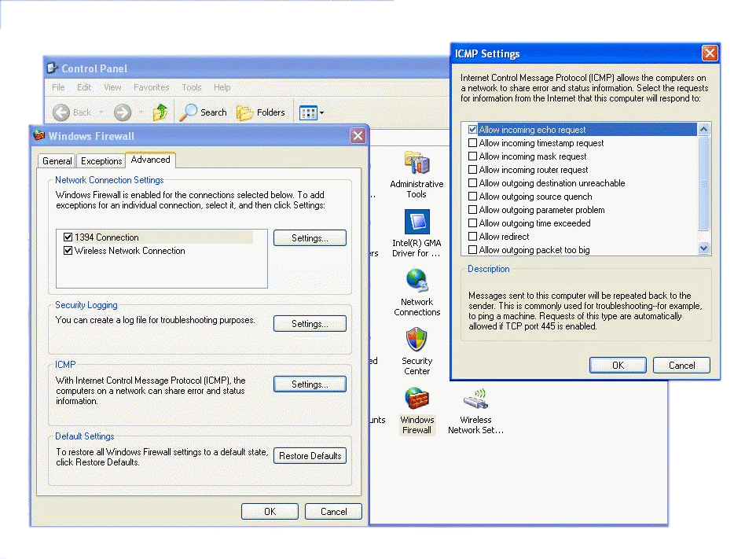Click OK in Windows Firewall dialog

[x=270, y=512]
